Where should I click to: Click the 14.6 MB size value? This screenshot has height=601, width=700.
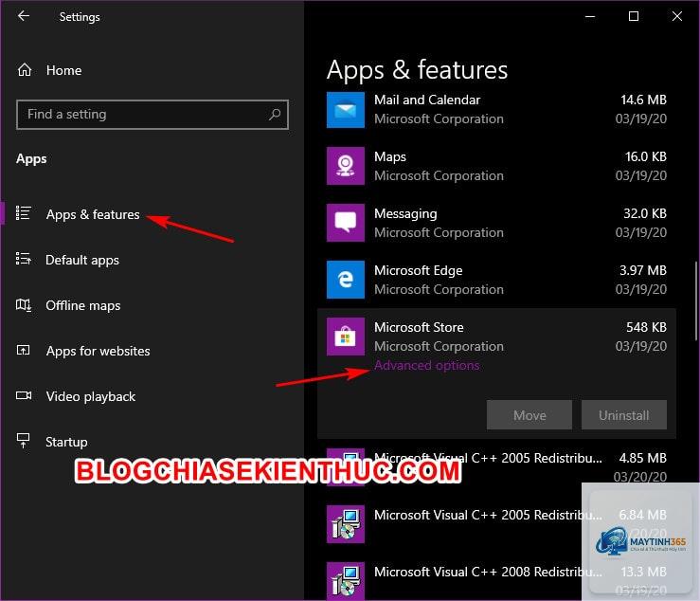click(x=643, y=100)
